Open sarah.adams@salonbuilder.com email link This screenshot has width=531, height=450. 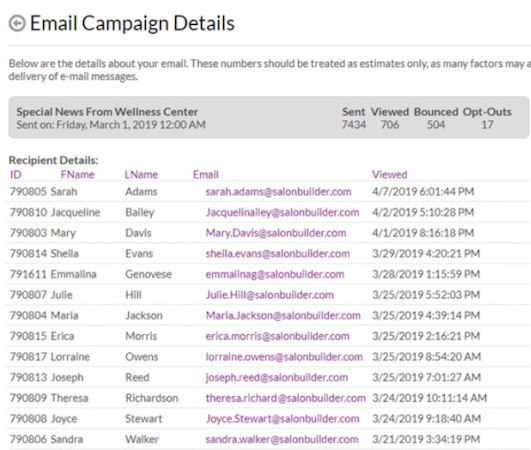coord(278,192)
